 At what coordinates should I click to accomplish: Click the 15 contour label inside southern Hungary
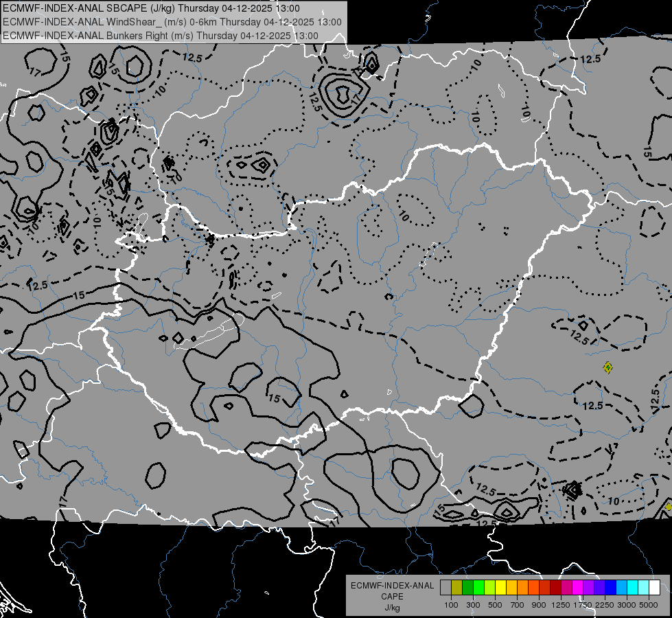275,399
